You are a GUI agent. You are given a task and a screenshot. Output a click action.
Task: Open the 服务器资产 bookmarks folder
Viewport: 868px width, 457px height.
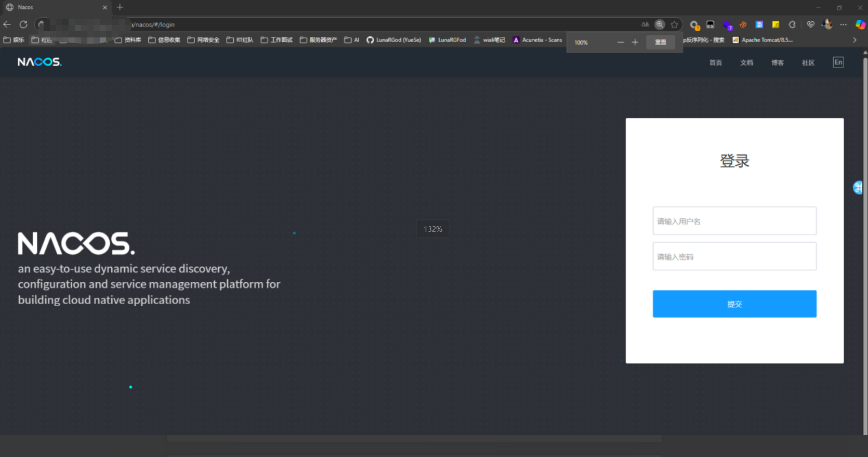(318, 40)
